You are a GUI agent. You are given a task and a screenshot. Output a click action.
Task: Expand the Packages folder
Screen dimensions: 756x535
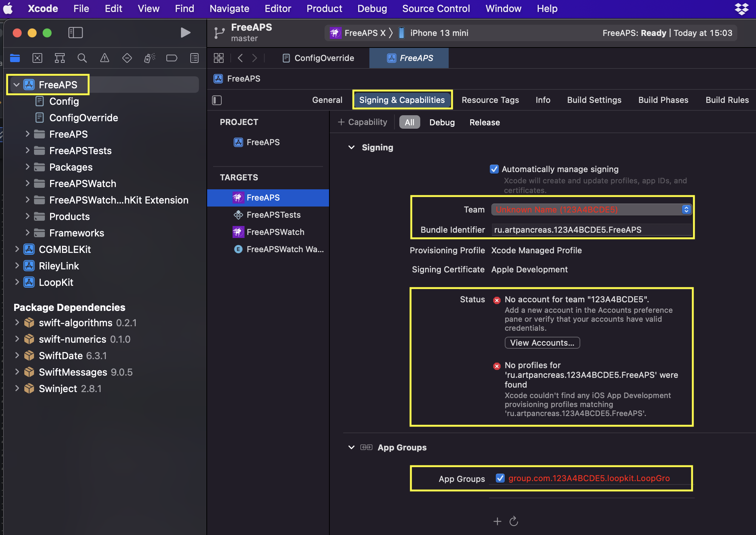27,167
